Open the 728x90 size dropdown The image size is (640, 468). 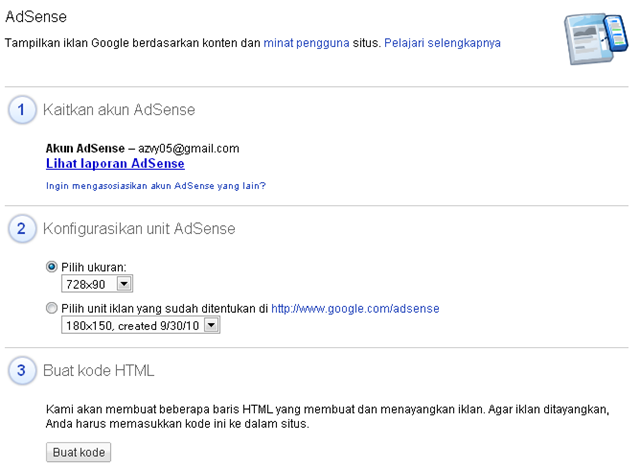pos(97,284)
